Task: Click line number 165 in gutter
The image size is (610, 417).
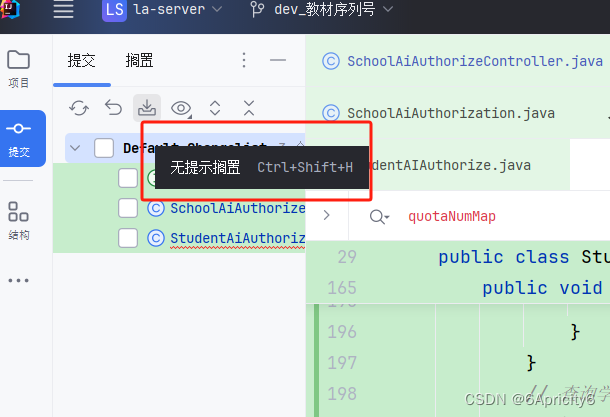Action: coord(342,288)
